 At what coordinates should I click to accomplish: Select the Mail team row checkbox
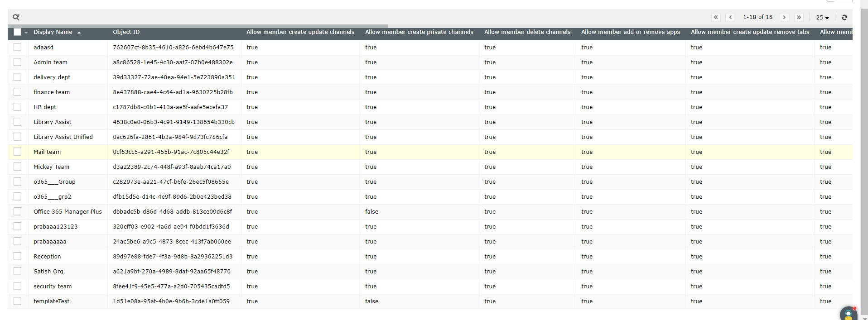coord(17,152)
